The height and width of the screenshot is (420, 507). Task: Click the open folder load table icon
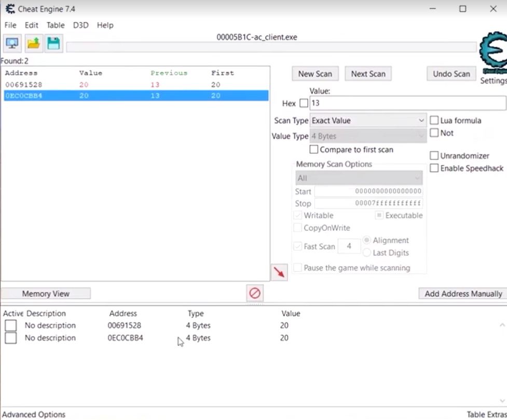33,44
